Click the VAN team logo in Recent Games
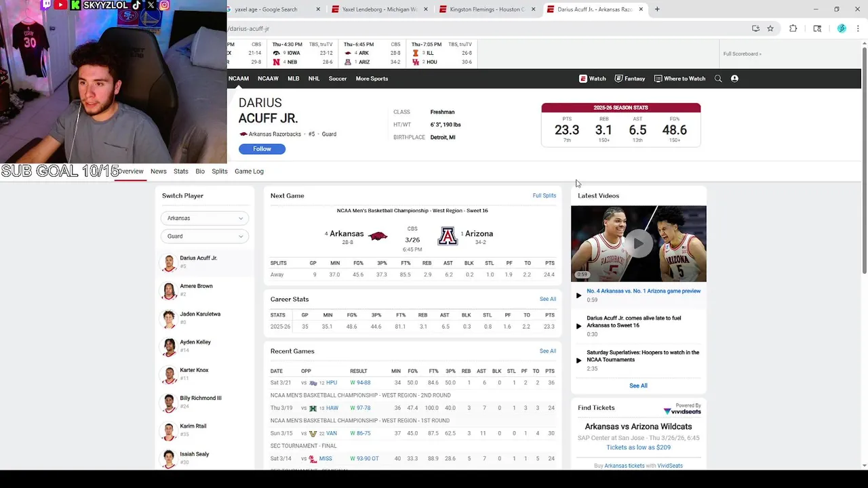This screenshot has width=868, height=488. [x=313, y=434]
